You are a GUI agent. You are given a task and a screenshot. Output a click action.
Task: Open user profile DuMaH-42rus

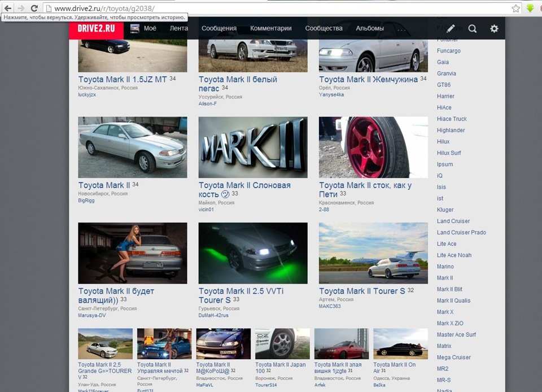pos(213,315)
